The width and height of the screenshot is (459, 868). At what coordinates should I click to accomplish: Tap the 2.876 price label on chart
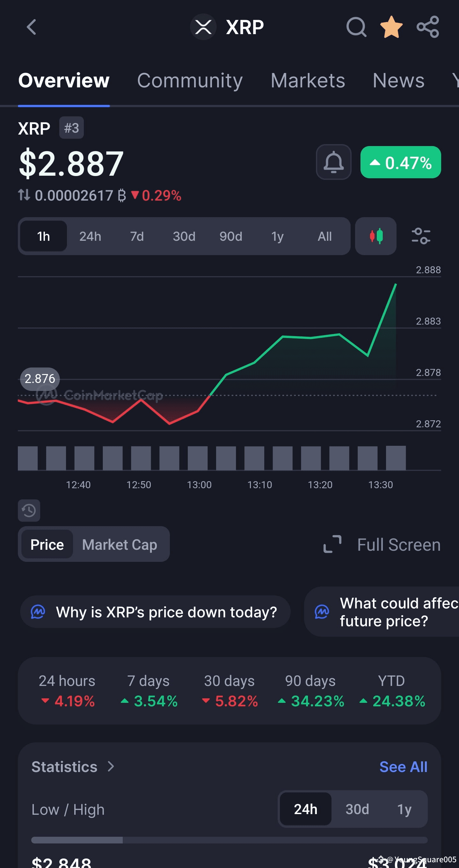40,379
